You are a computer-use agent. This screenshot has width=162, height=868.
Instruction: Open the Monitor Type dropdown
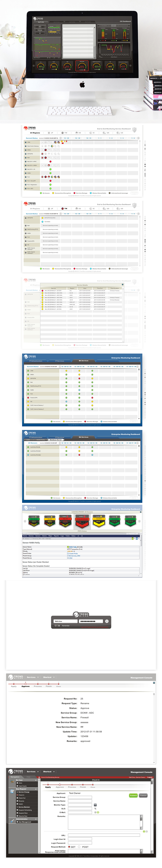[x=95, y=805]
